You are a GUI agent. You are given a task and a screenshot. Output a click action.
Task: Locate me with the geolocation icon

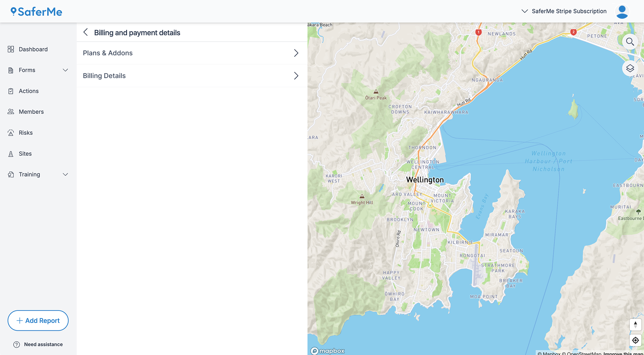click(635, 340)
